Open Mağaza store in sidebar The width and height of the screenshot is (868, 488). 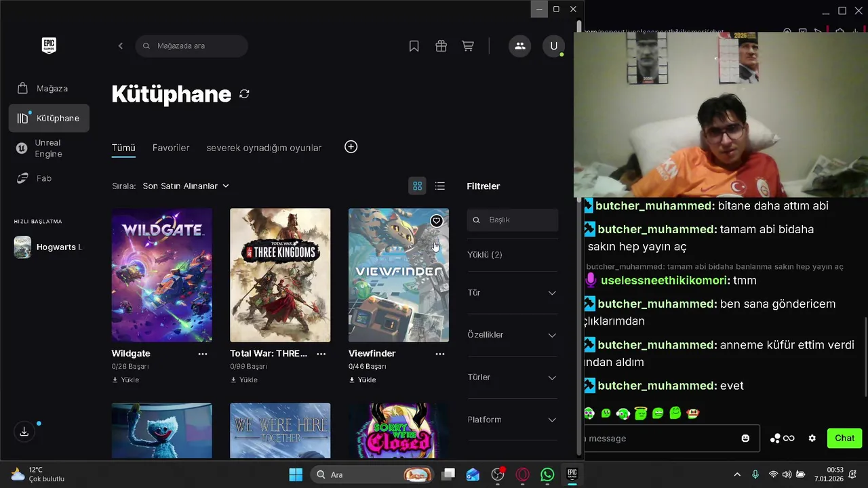(x=49, y=88)
